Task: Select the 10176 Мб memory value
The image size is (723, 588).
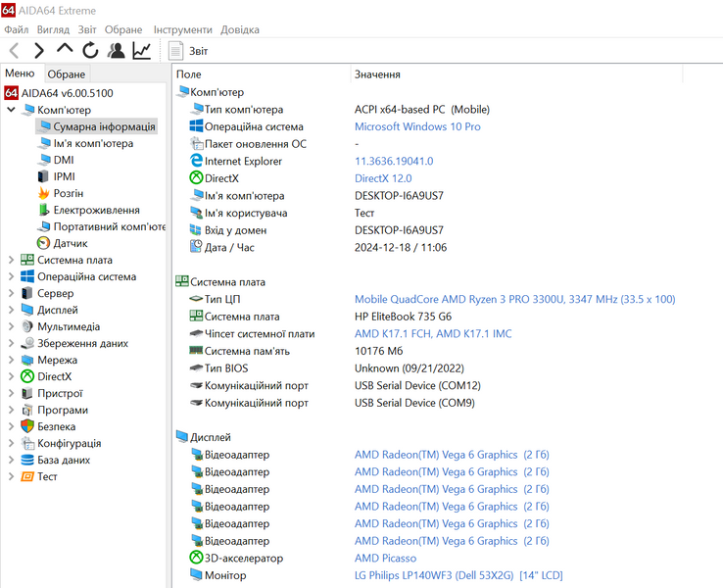Action: click(378, 351)
